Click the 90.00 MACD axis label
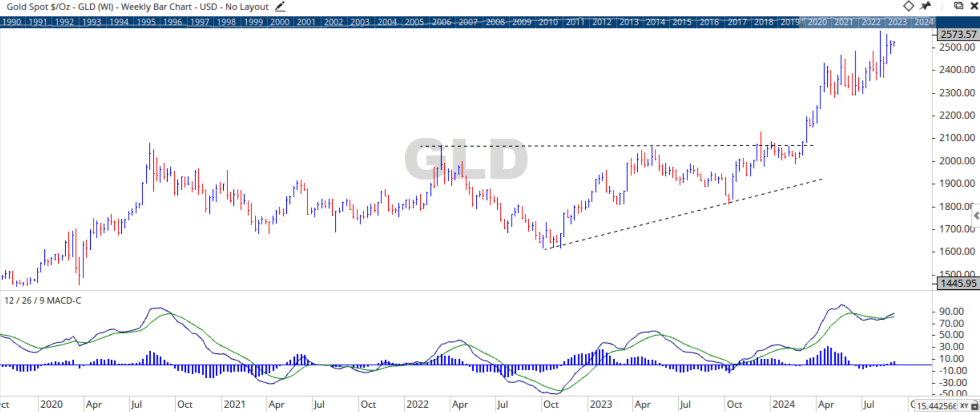The width and height of the screenshot is (980, 412). coord(951,311)
